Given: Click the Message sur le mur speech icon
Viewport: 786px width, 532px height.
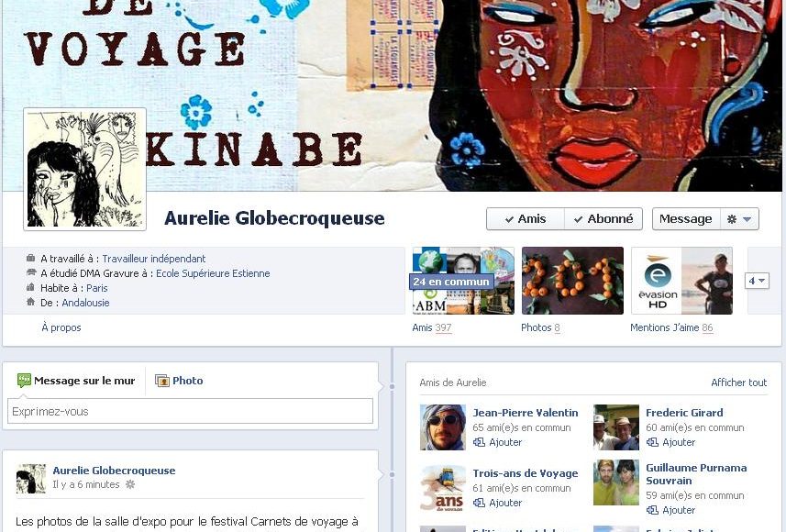Looking at the screenshot, I should (24, 380).
